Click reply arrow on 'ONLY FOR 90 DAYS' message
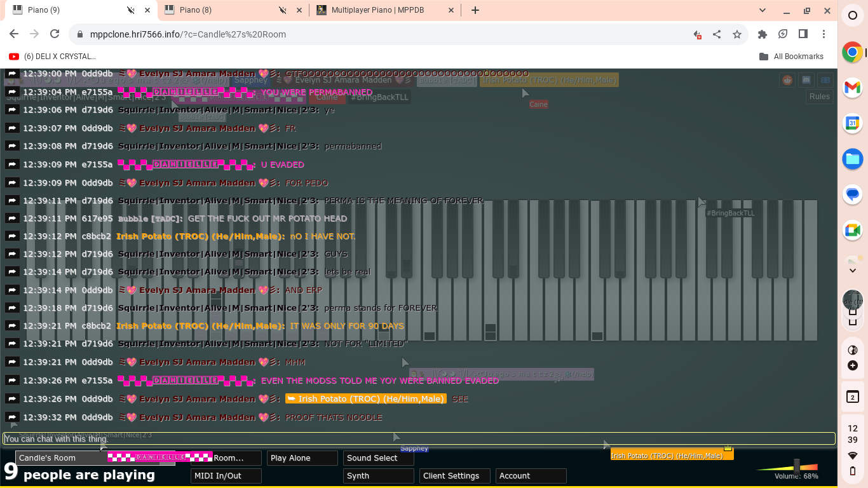Viewport: 868px width, 488px height. tap(12, 325)
